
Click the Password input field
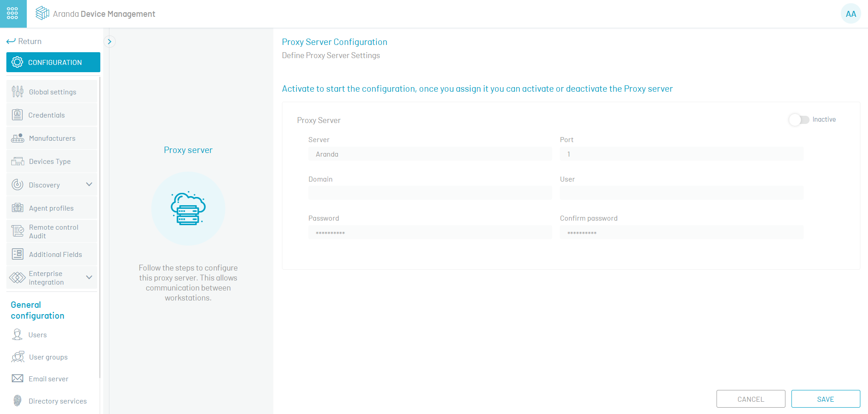click(x=430, y=232)
